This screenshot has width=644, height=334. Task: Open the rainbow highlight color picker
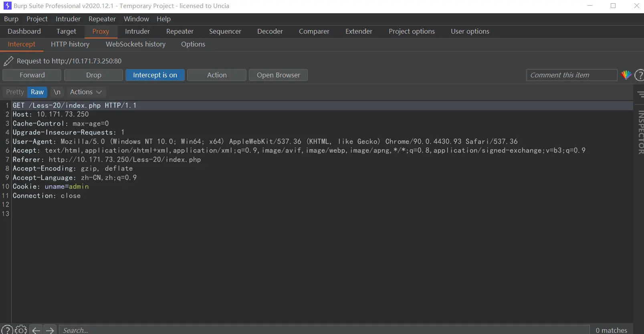(626, 75)
